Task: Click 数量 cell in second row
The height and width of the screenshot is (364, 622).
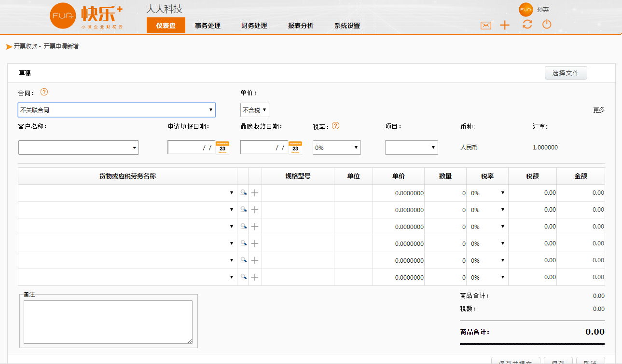Action: point(445,210)
